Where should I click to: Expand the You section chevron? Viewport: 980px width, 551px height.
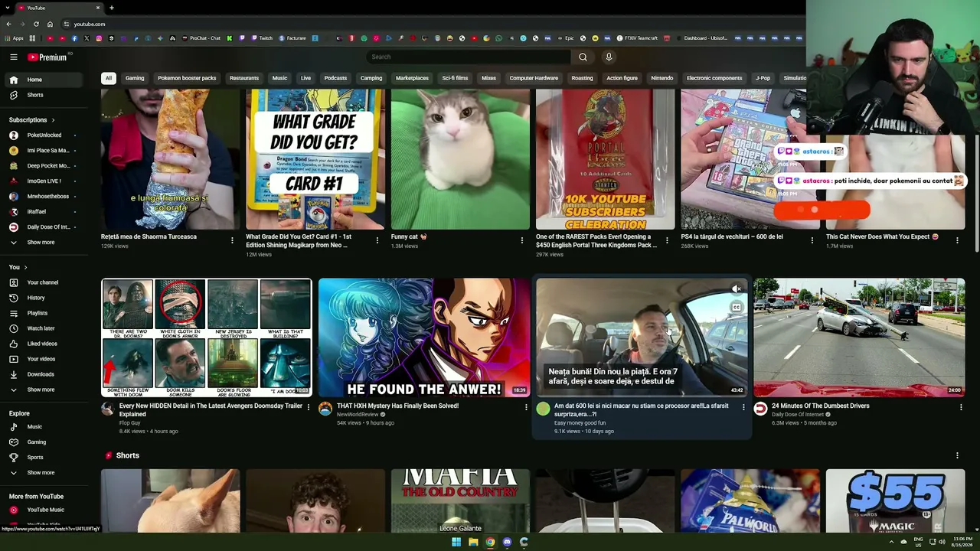(25, 267)
